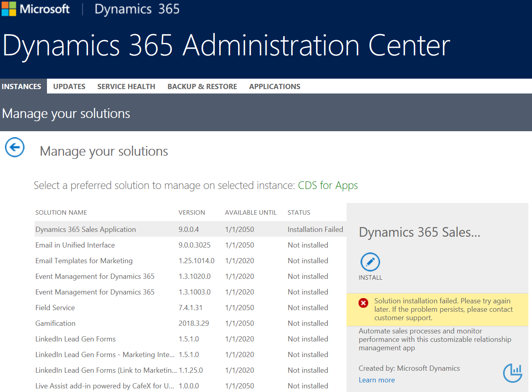532x392 pixels.
Task: Select the Instances tab
Action: (22, 86)
